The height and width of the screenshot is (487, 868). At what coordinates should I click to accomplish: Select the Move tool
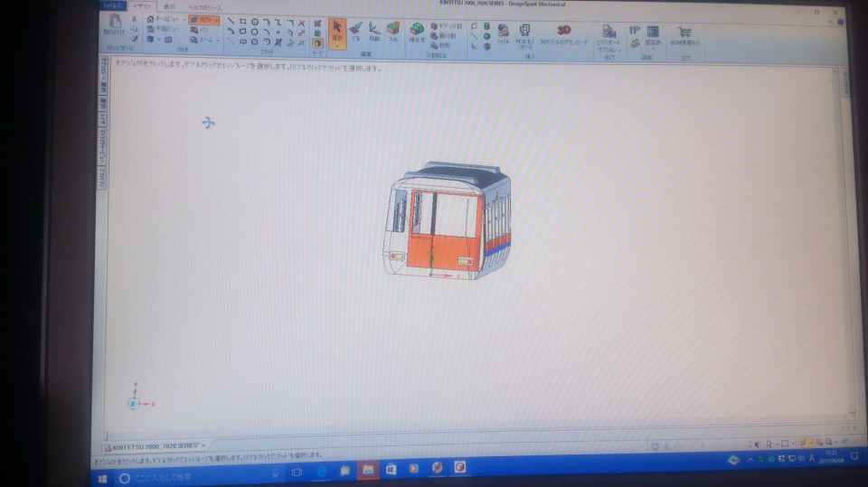pos(374,31)
